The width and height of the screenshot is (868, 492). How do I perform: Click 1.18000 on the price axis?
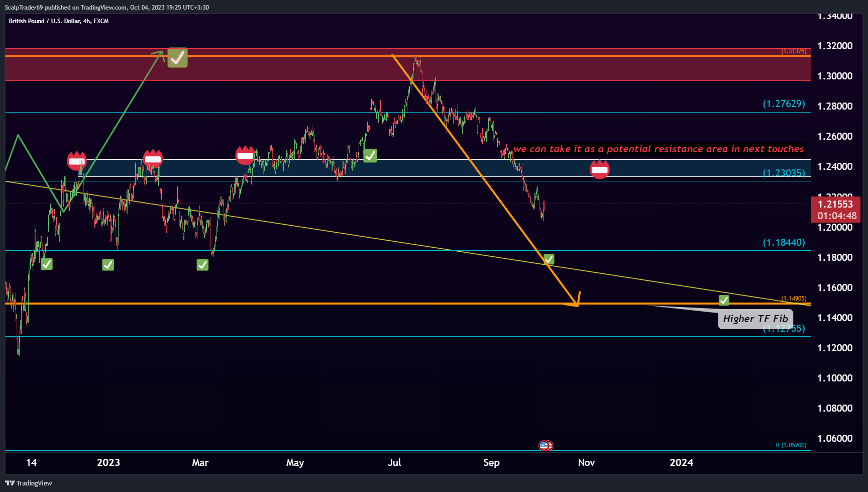(x=835, y=257)
